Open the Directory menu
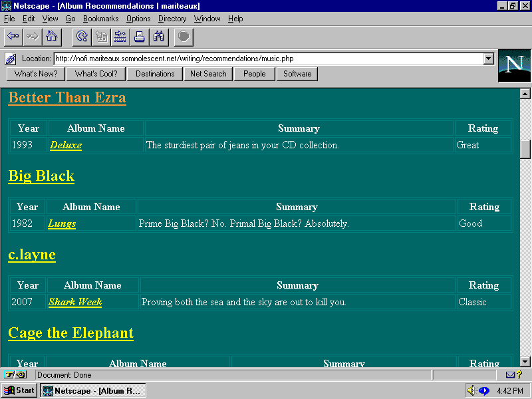 172,19
